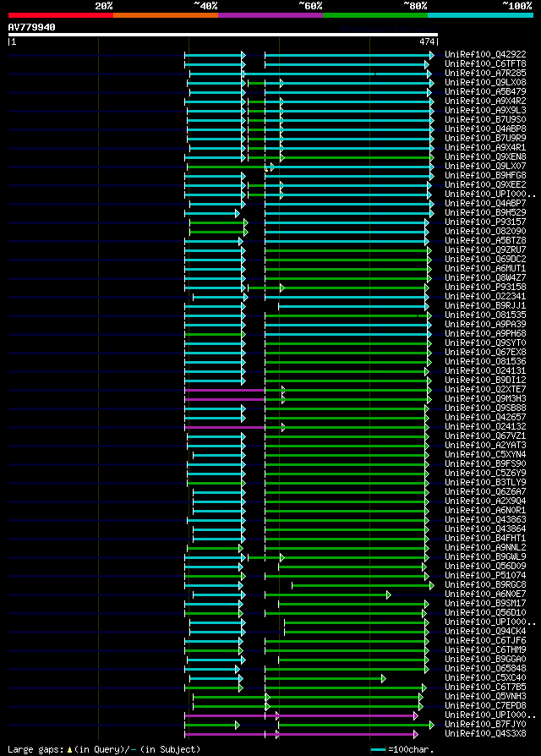541x756 pixels.
Task: Click the orange ~40% identity legend bar
Action: pyautogui.click(x=166, y=15)
